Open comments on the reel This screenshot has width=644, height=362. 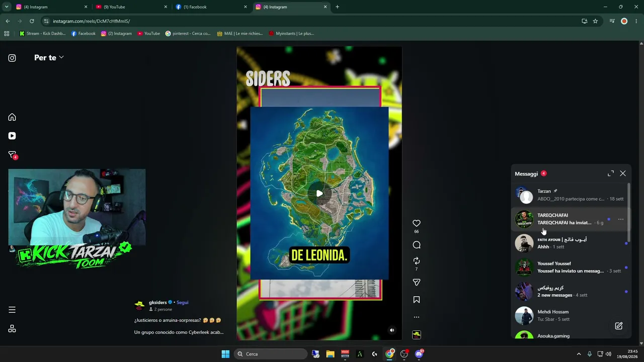click(x=417, y=245)
